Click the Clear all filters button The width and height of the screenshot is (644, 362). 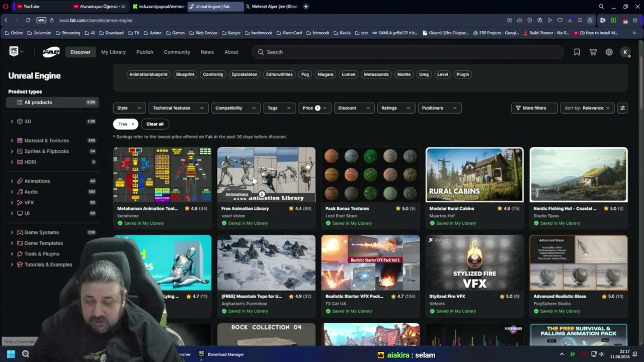pyautogui.click(x=155, y=124)
